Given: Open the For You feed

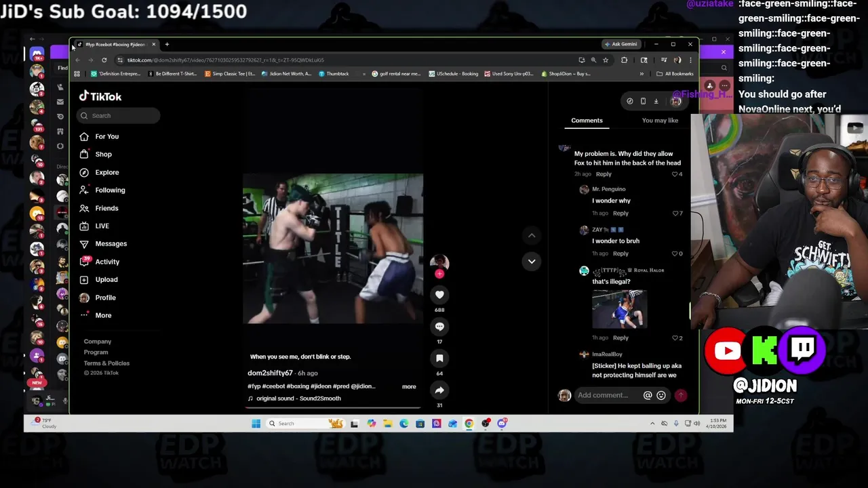Looking at the screenshot, I should 100,136.
